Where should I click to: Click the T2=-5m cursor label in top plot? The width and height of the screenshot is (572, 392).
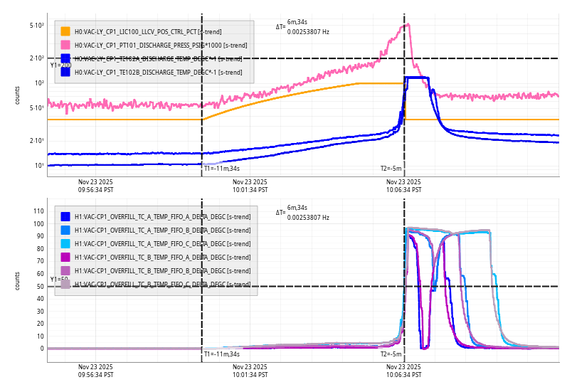tap(391, 169)
